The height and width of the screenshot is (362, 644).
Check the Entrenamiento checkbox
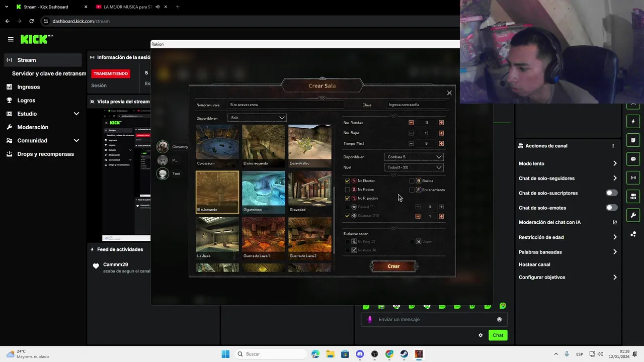point(412,190)
